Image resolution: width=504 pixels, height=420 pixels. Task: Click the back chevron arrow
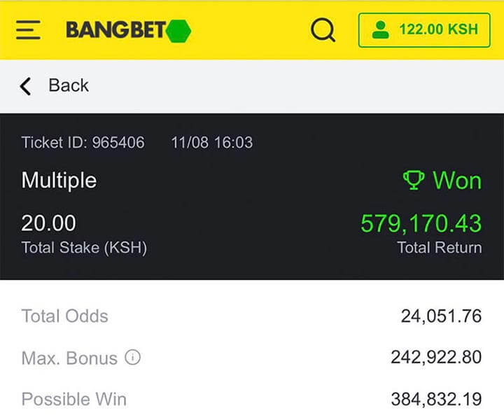coord(26,86)
